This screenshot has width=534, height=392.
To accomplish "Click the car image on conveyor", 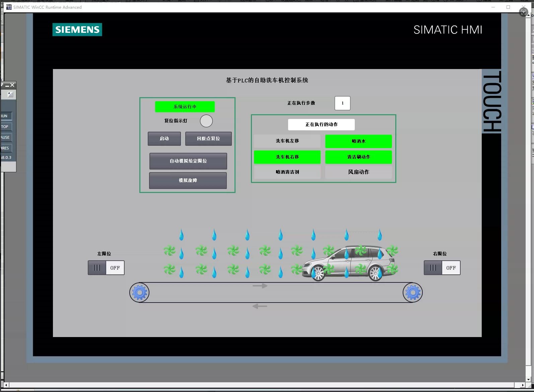I will [349, 263].
